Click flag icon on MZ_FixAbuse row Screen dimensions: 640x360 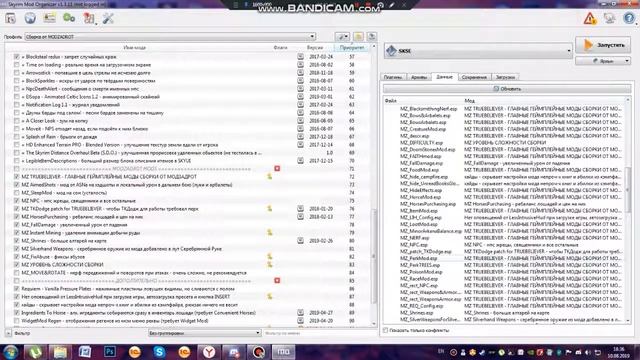pyautogui.click(x=269, y=257)
